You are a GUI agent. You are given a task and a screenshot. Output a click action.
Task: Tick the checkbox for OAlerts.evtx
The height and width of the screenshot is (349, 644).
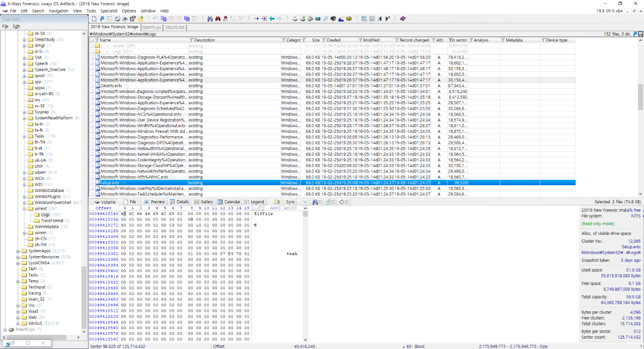(92, 86)
